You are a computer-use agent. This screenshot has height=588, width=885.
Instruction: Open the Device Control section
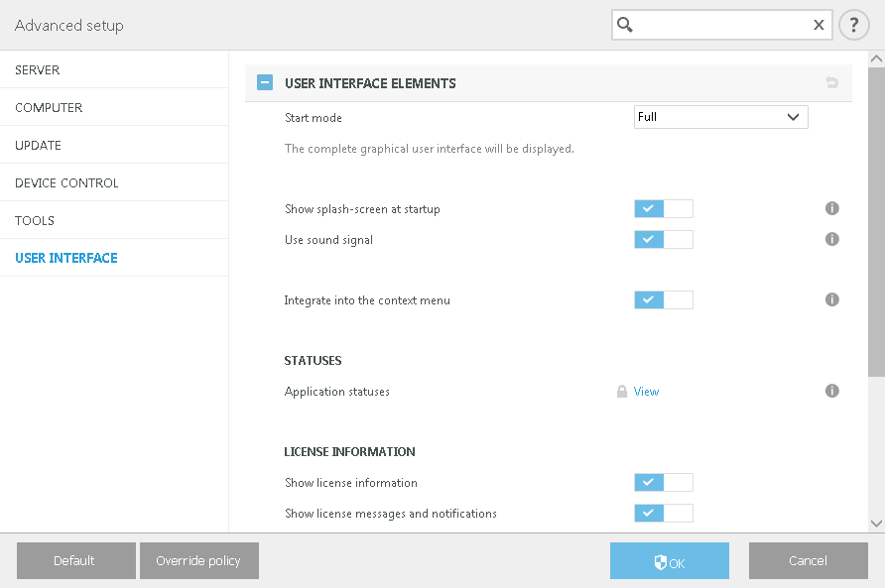pos(66,183)
